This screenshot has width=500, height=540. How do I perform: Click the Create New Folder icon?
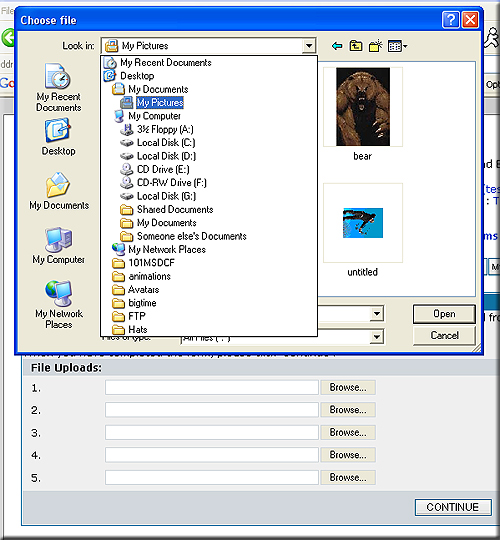[x=375, y=46]
